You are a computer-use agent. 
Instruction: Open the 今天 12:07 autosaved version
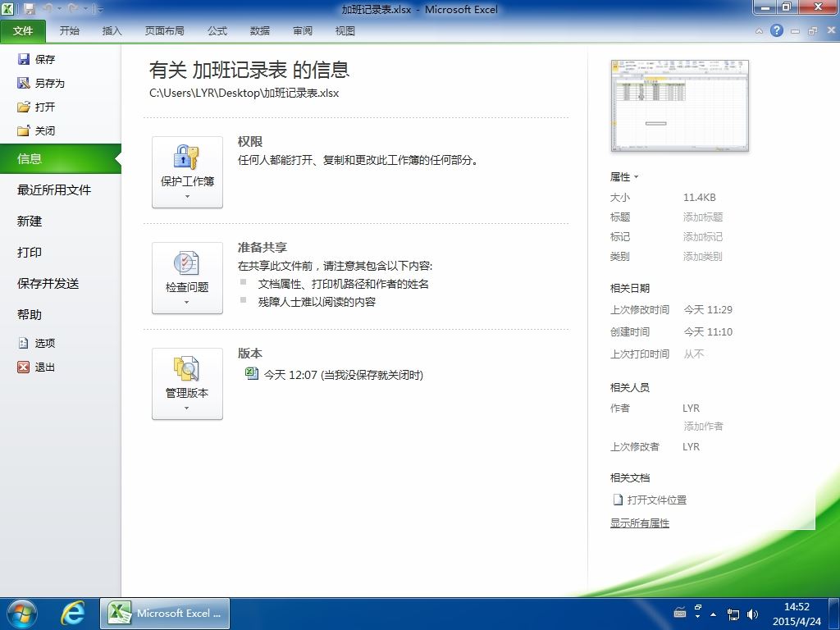coord(344,374)
